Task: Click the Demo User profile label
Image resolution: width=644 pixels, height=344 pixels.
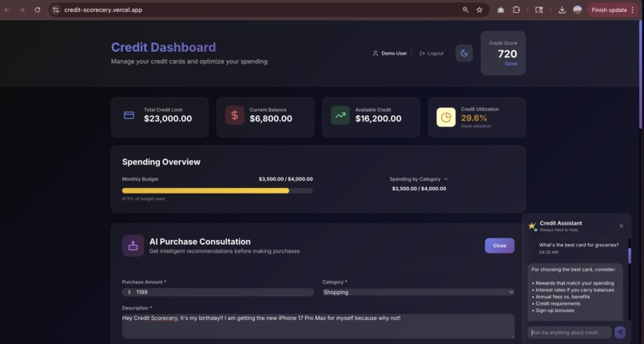Action: coord(390,54)
